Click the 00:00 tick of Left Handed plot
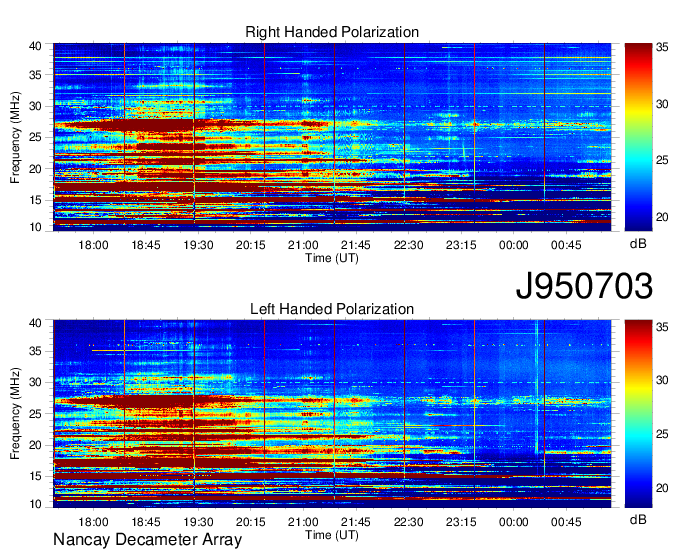Image resolution: width=680 pixels, height=552 pixels. [513, 522]
